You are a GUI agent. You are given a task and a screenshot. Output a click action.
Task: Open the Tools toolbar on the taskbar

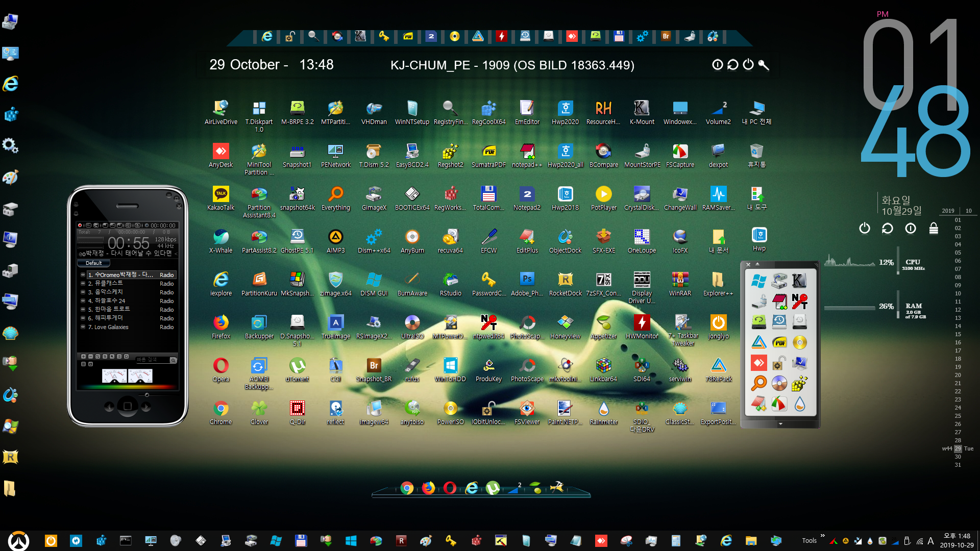pos(809,541)
